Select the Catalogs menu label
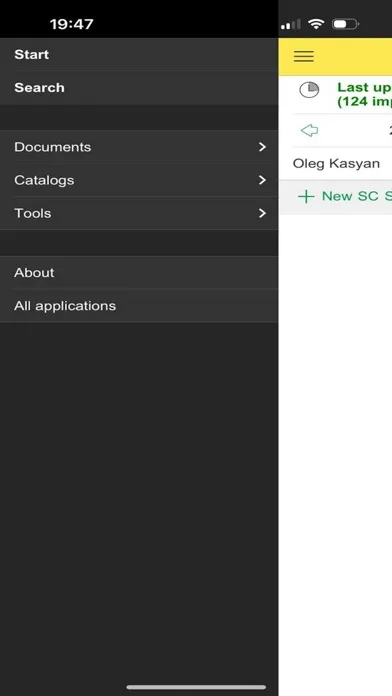Screen dimensions: 392x696 (x=44, y=180)
